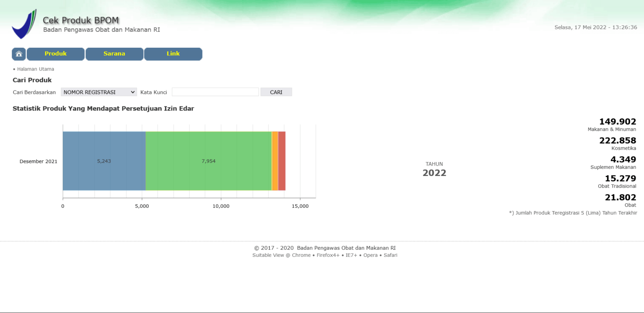Click the Cek Produk BPOM title
Image resolution: width=644 pixels, height=313 pixels.
coord(81,20)
